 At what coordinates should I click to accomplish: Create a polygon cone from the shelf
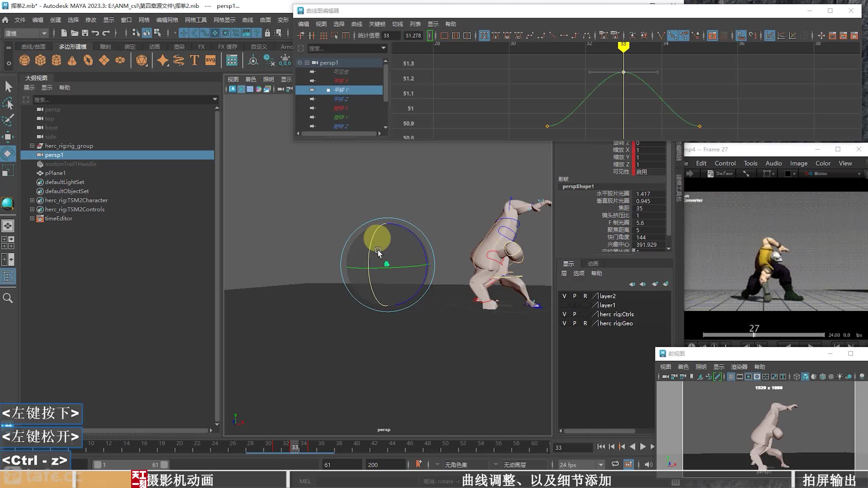point(72,60)
